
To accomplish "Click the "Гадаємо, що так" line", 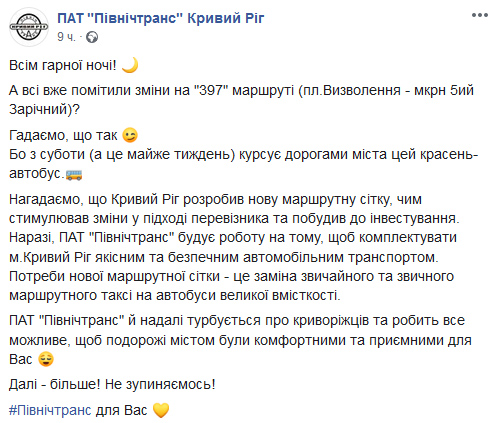I will (63, 135).
